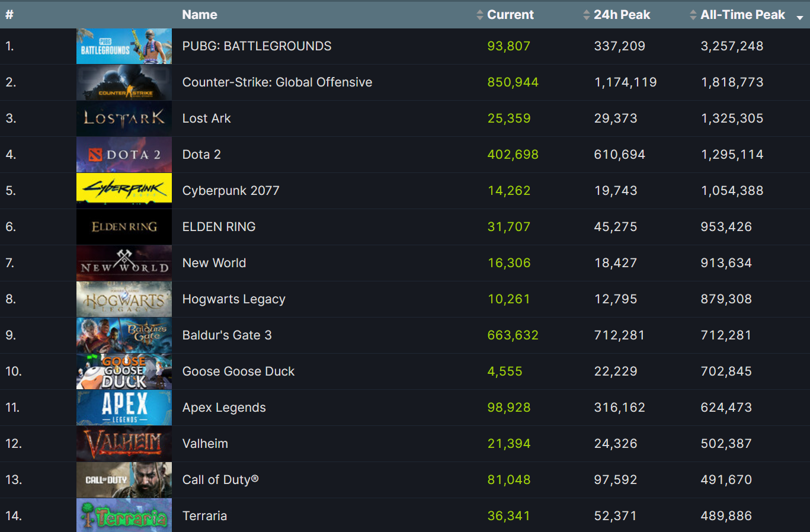The height and width of the screenshot is (532, 810).
Task: Select Counter-Strike's all-time peak 1,818,773
Action: (732, 82)
